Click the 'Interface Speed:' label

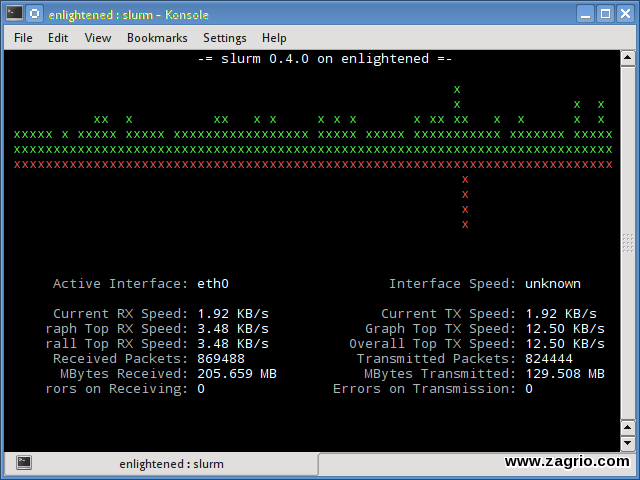453,284
